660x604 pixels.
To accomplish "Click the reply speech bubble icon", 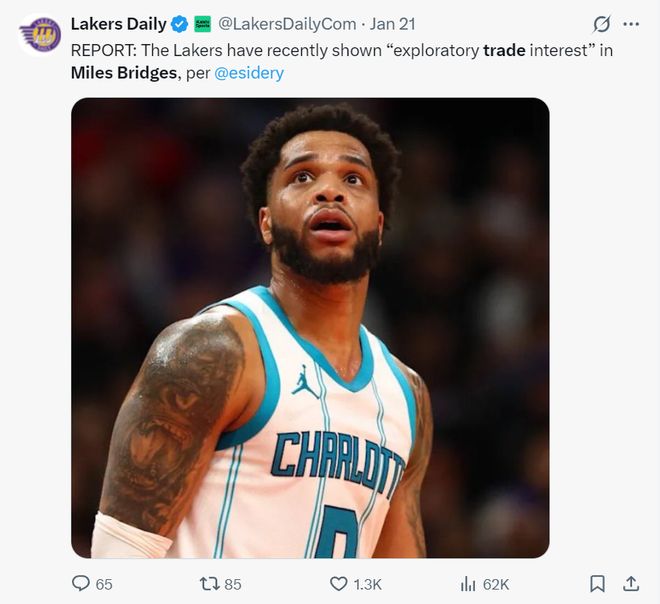I will point(81,583).
